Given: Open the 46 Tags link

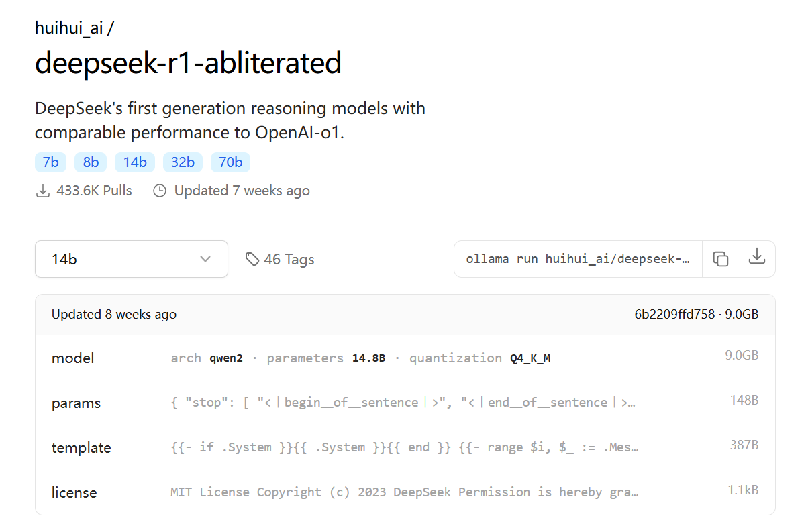Looking at the screenshot, I should click(280, 260).
